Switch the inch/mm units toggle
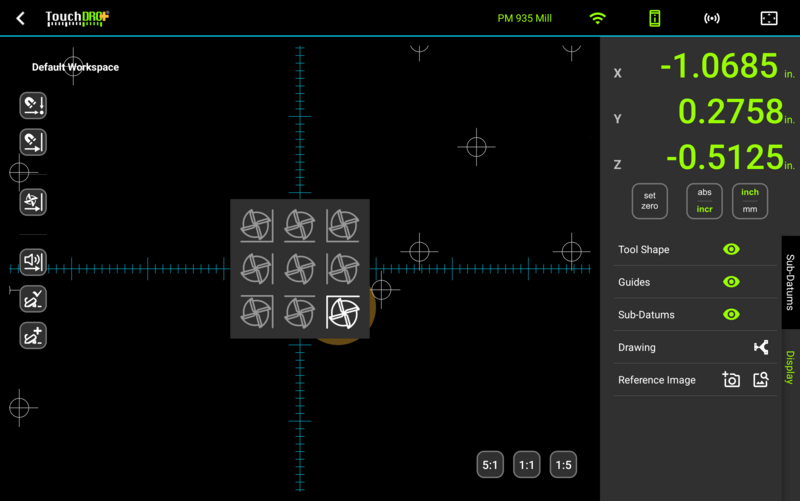Viewport: 800px width, 501px height. (749, 201)
